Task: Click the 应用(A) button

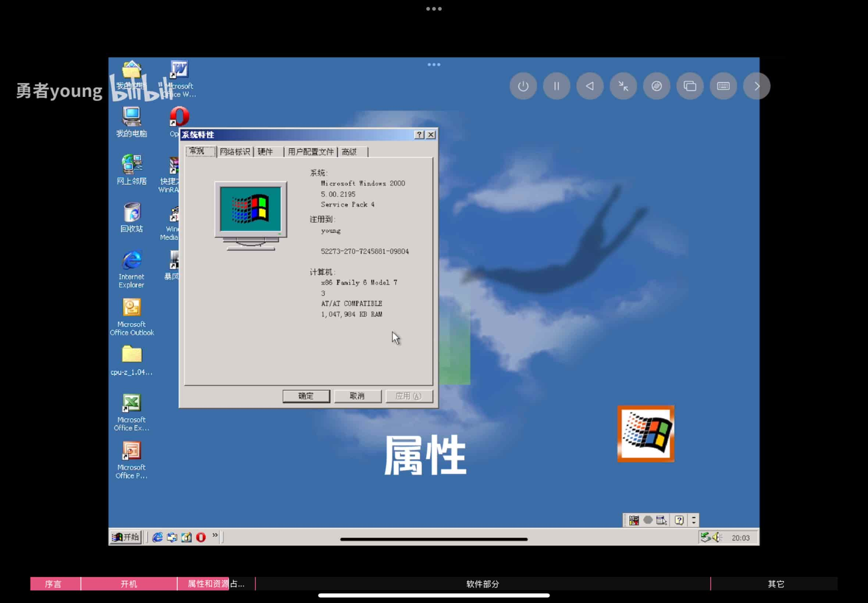Action: (409, 396)
